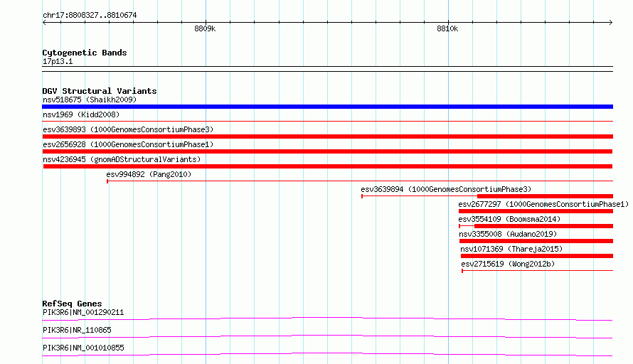Click the esv994892 (Pang2010) variant label
Image resolution: width=633 pixels, height=364 pixels.
[x=149, y=174]
